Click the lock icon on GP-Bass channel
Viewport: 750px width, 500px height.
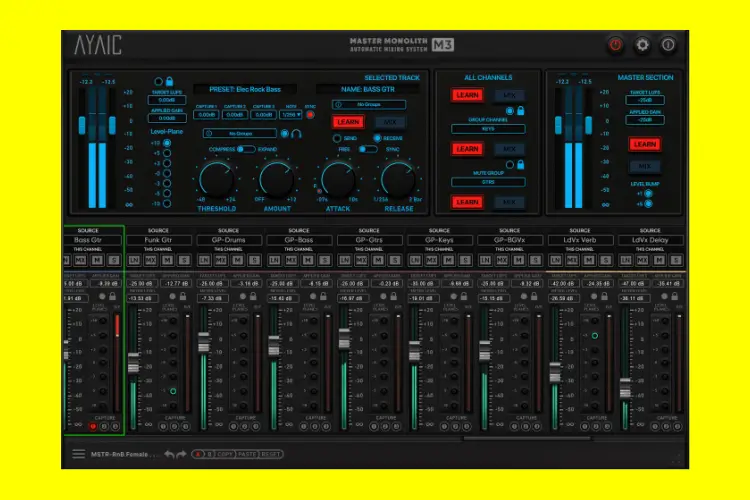click(x=323, y=297)
